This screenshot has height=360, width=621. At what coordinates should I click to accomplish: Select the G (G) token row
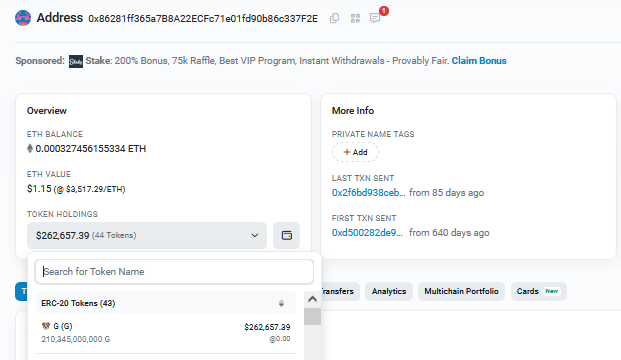[166, 333]
